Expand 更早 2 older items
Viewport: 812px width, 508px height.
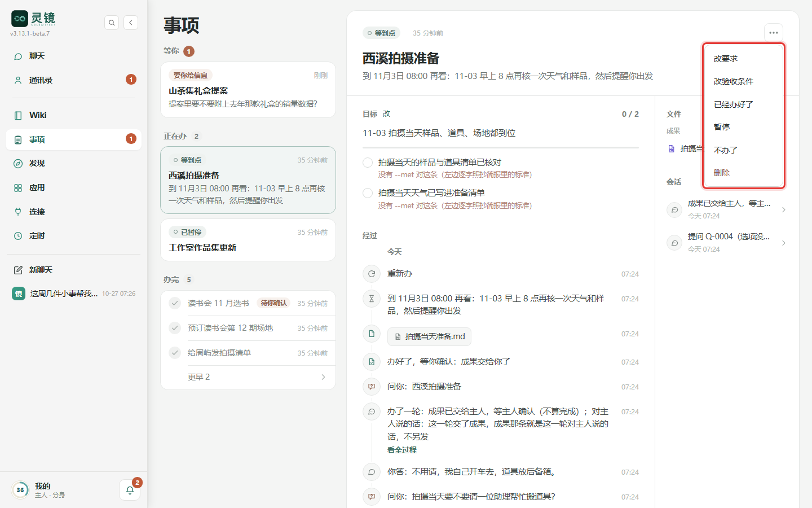[248, 377]
